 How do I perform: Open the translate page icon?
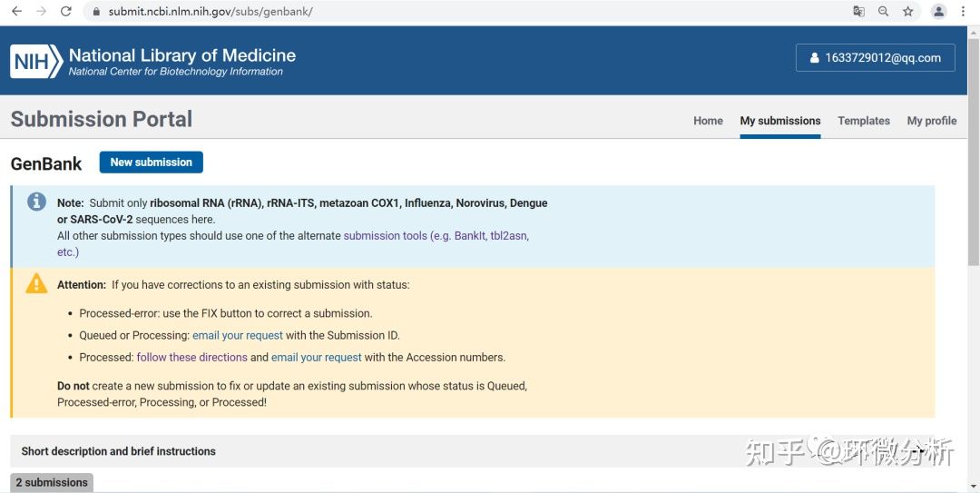[x=858, y=11]
